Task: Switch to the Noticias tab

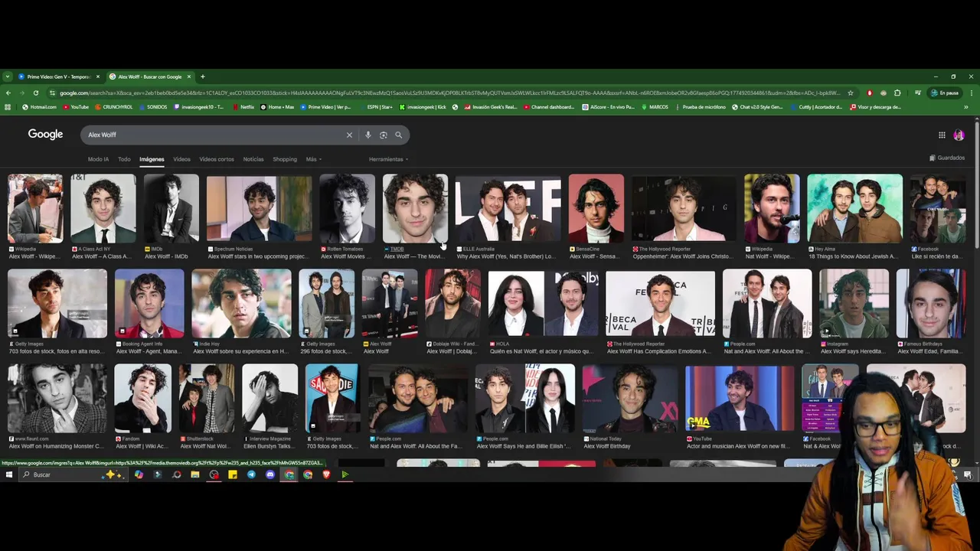Action: point(253,159)
